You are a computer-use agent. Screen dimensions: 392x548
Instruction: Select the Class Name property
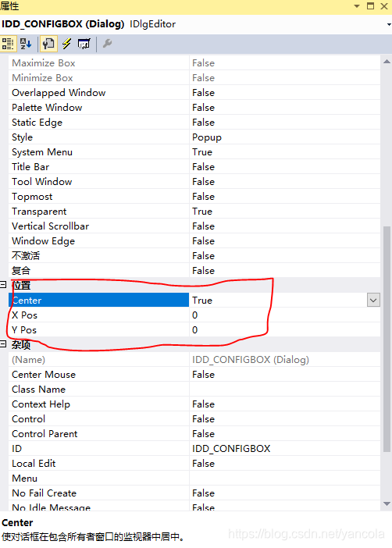click(98, 390)
